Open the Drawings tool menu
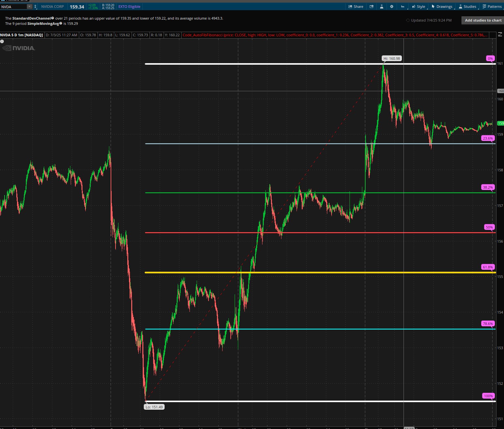Viewport: 504px width, 429px height. point(442,7)
